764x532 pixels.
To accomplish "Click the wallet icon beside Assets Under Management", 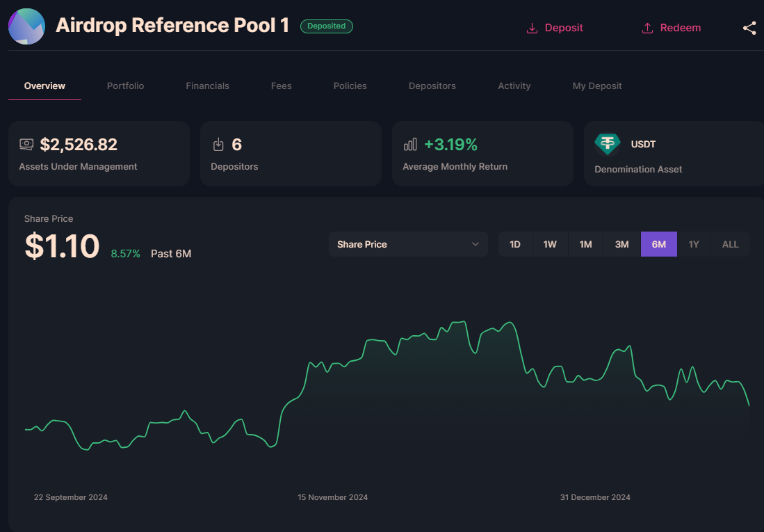I will coord(26,144).
